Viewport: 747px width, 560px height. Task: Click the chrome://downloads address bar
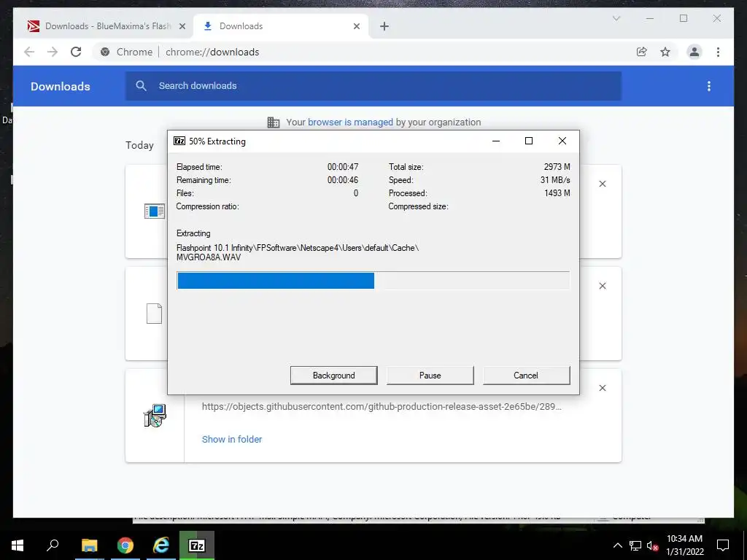click(x=362, y=52)
